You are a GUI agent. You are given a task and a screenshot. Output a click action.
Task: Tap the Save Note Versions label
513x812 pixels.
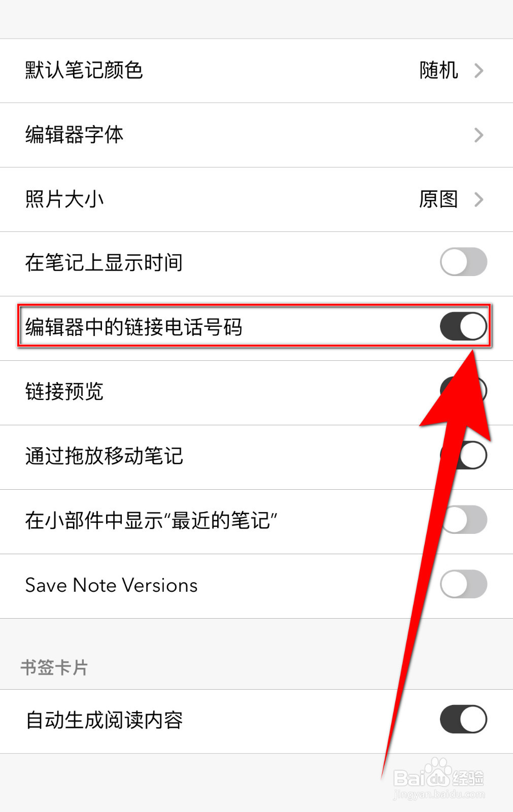[x=112, y=585]
